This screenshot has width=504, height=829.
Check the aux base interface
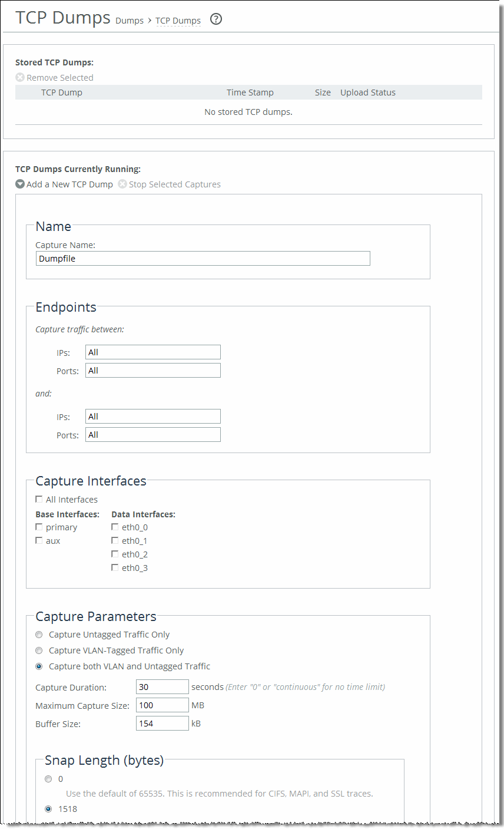click(39, 540)
